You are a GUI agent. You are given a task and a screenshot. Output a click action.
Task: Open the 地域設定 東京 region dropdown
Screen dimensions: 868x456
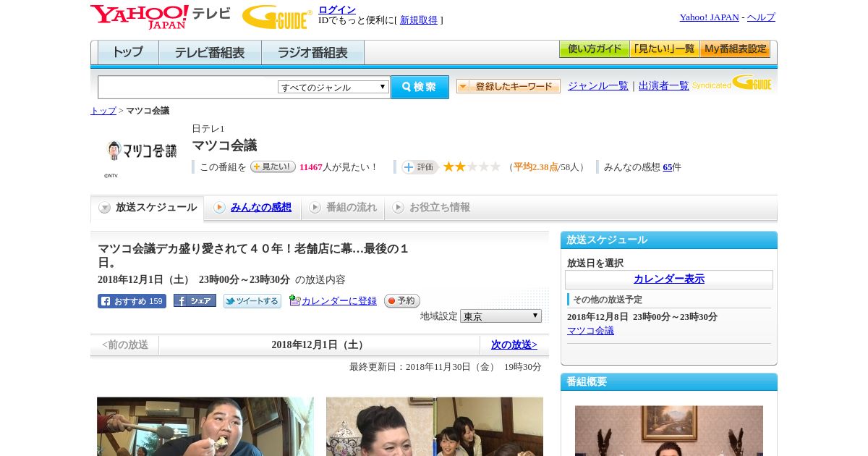pyautogui.click(x=501, y=316)
